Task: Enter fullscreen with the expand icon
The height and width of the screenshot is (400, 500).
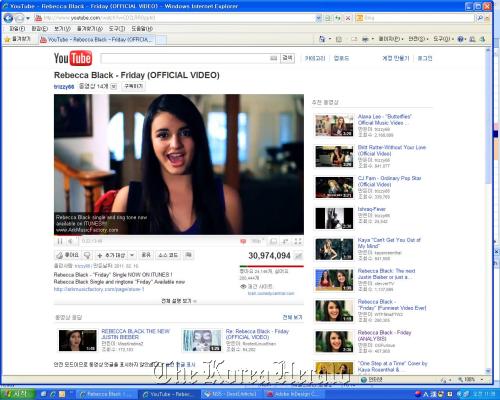Action: [298, 241]
